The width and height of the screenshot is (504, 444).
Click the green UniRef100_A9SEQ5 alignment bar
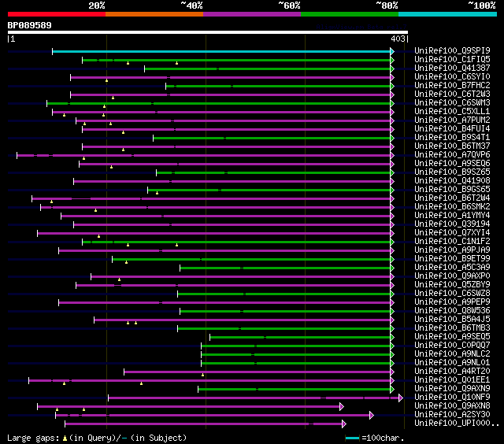coord(300,338)
